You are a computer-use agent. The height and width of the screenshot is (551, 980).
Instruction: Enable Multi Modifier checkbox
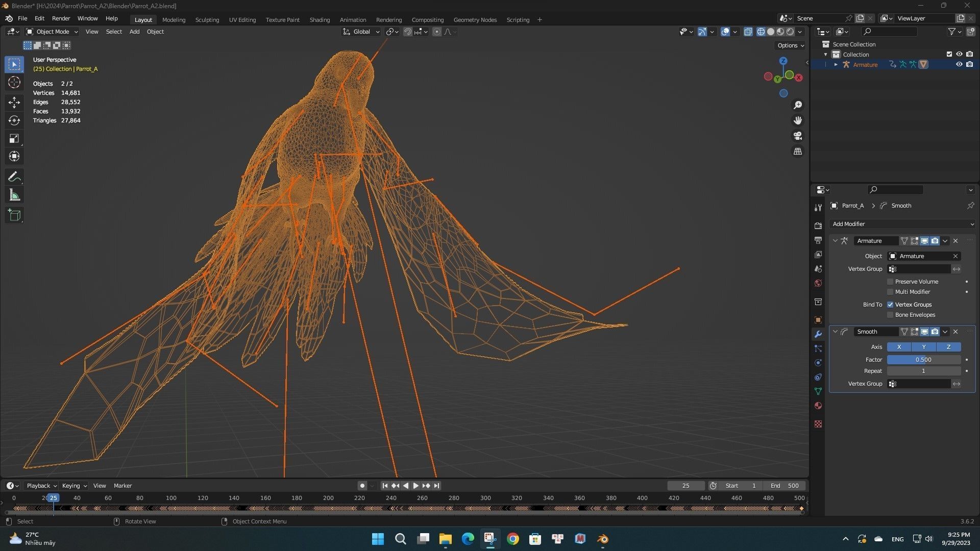pyautogui.click(x=890, y=292)
